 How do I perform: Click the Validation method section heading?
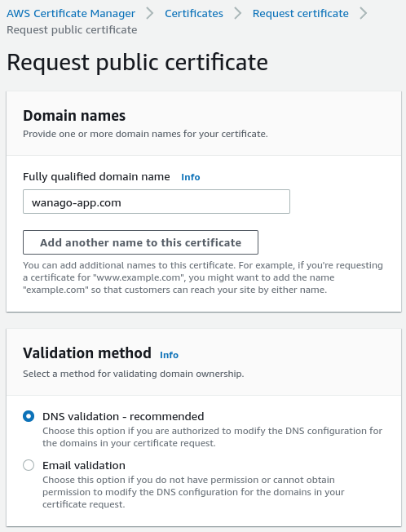87,352
